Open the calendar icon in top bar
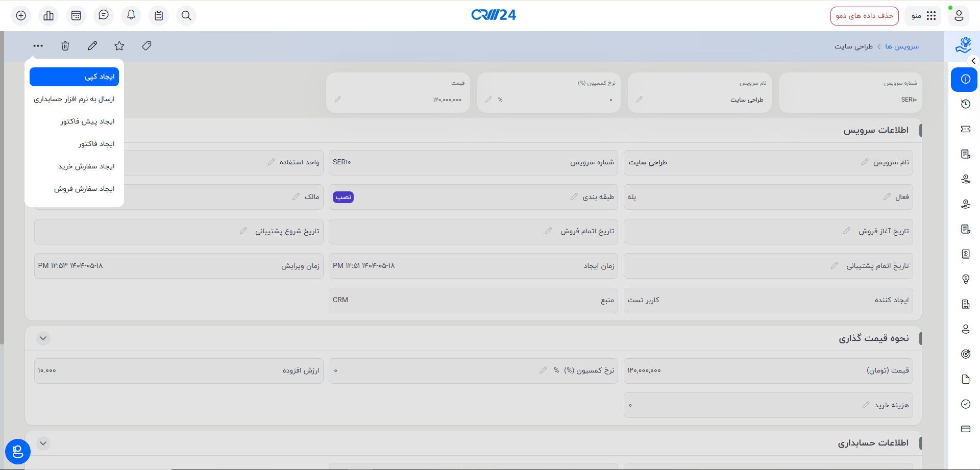 pyautogui.click(x=76, y=16)
